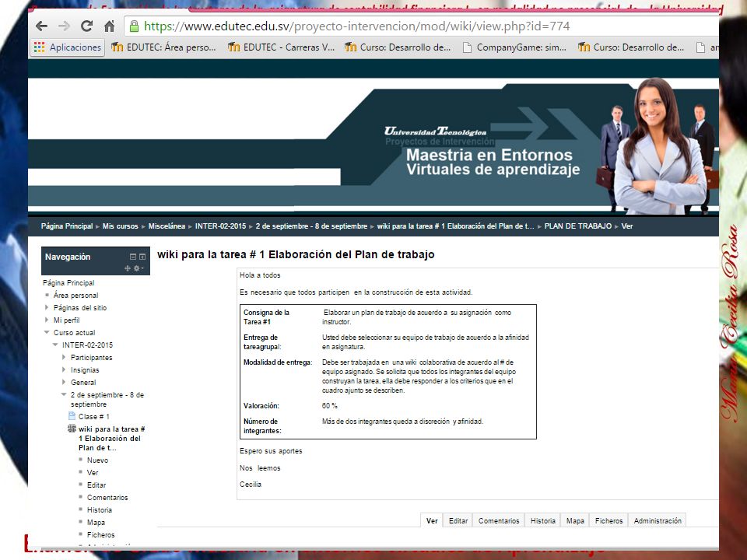Open 2 de septiembre - 8 de septiembre breadcrumb

(x=311, y=226)
